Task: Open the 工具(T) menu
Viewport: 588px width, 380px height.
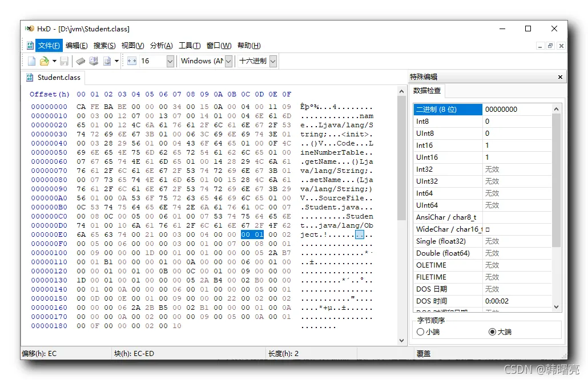Action: (x=190, y=46)
